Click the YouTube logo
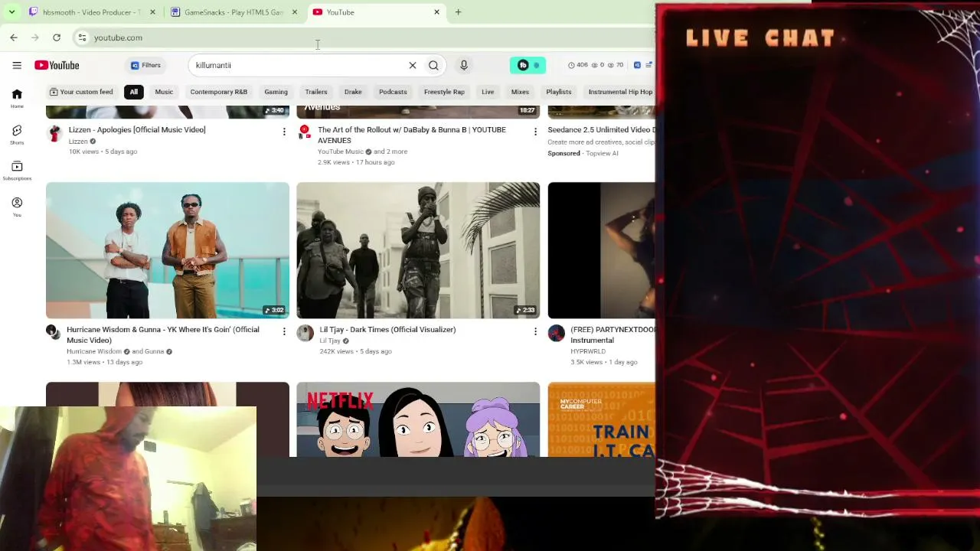980x551 pixels. (x=57, y=65)
